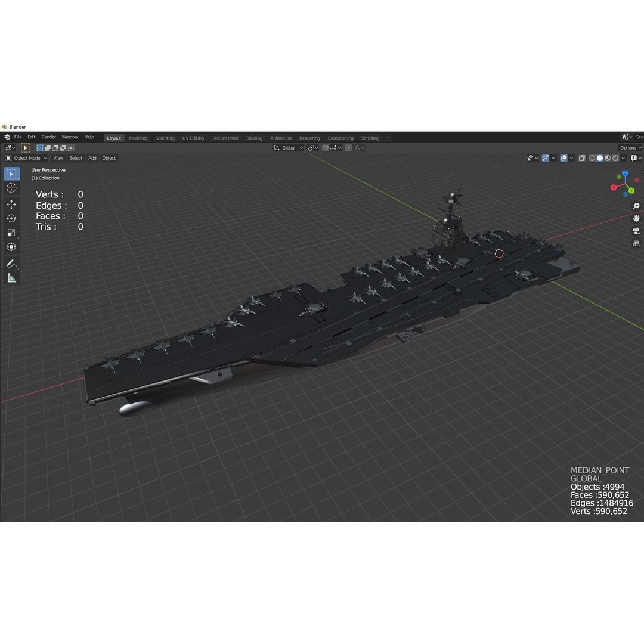Screen dimensions: 644x644
Task: Click the pan view hand icon
Action: pos(636,218)
